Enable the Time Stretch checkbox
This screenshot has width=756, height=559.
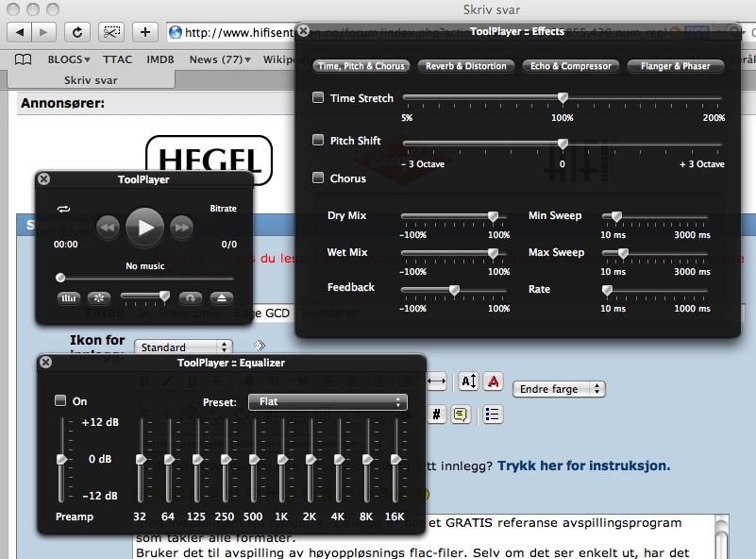coord(318,97)
